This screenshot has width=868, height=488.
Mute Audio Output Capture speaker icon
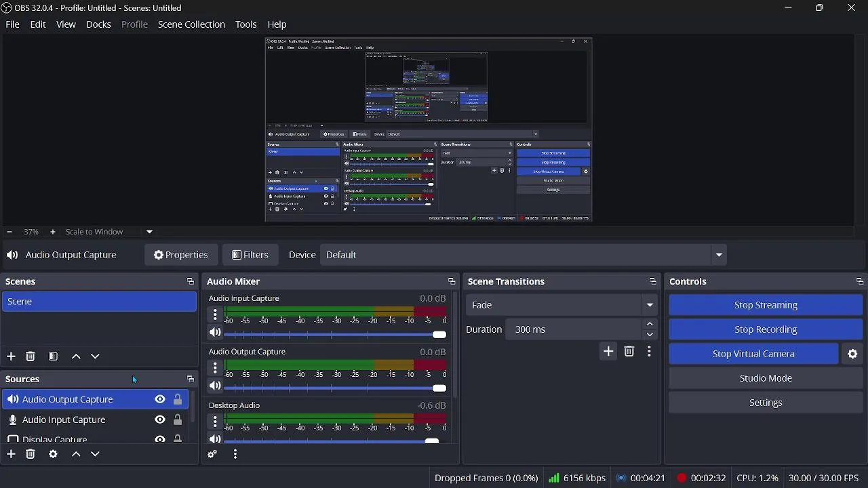215,386
